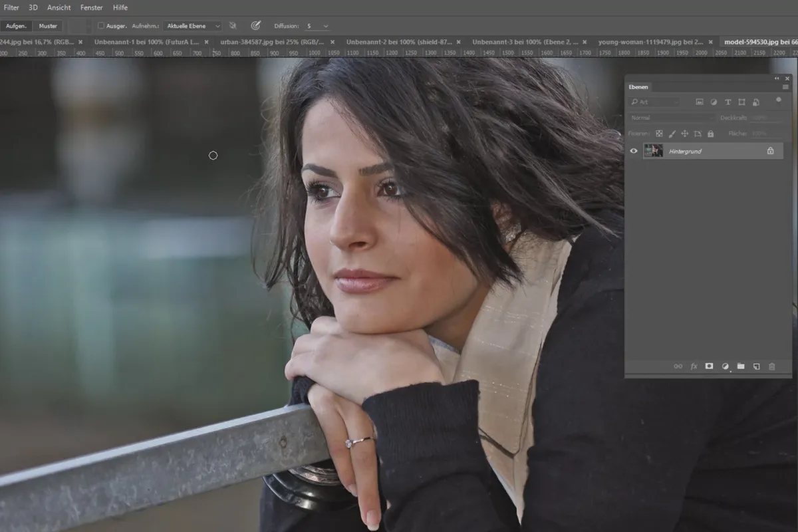The width and height of the screenshot is (798, 532).
Task: Select the Aufgen. source mode button
Action: pos(16,26)
